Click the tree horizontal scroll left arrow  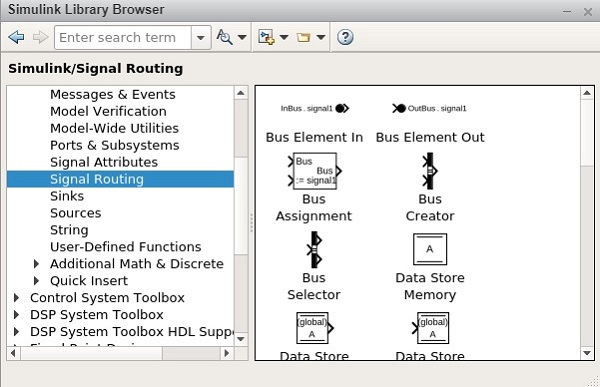point(13,353)
